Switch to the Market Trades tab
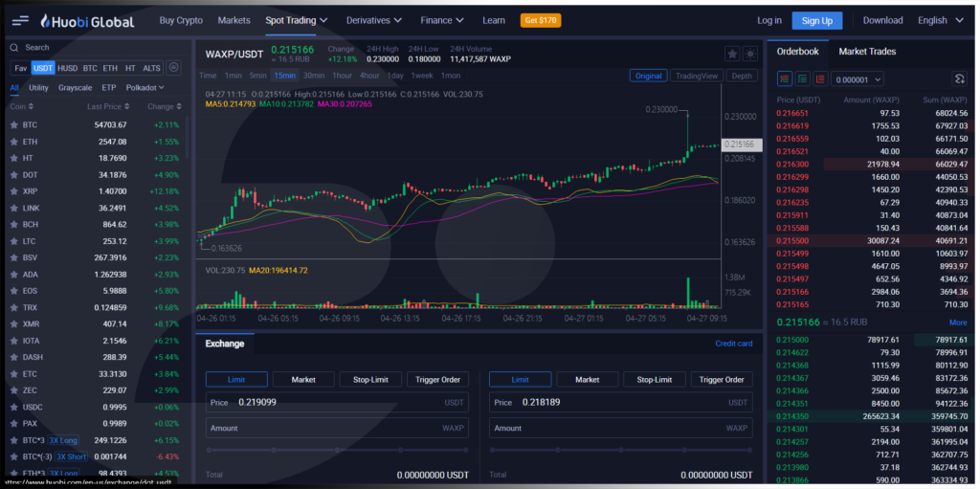 (867, 52)
